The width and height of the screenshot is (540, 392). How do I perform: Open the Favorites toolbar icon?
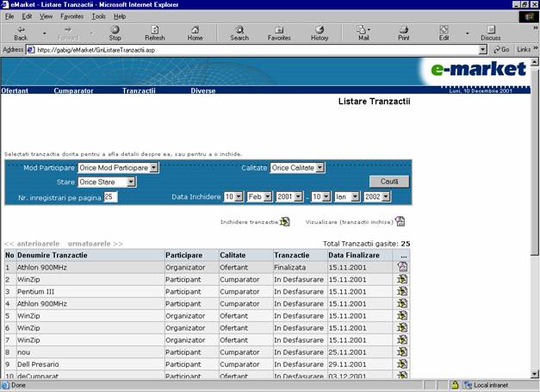(279, 33)
